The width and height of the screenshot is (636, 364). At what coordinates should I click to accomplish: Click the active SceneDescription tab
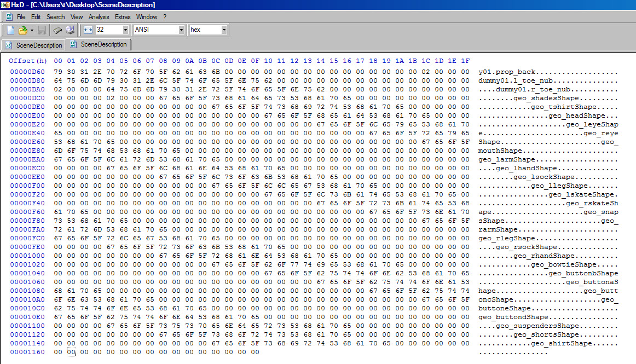pyautogui.click(x=99, y=44)
